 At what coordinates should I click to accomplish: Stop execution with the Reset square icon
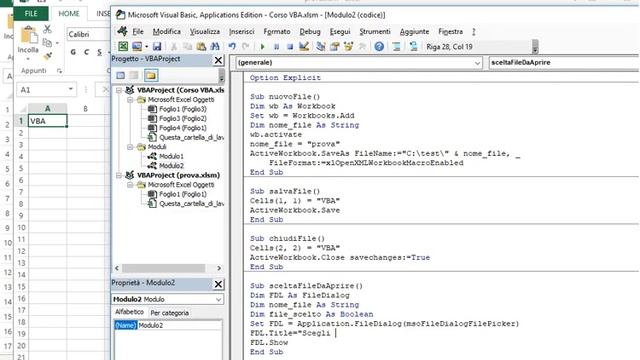point(290,47)
